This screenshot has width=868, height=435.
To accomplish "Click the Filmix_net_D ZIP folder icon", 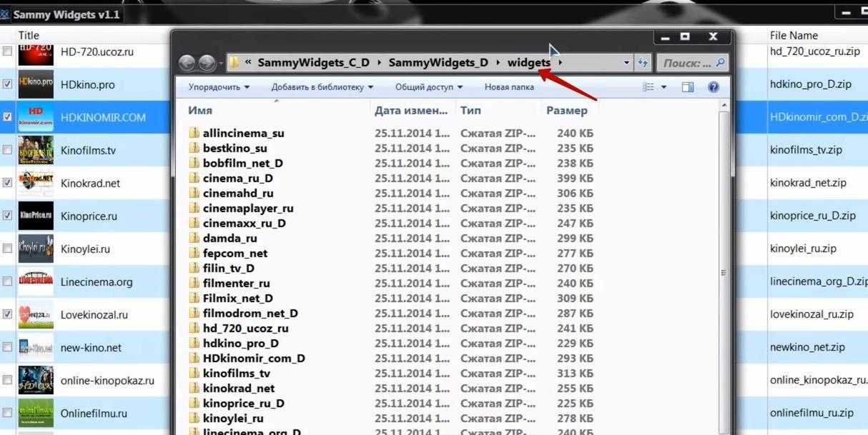I will [194, 299].
